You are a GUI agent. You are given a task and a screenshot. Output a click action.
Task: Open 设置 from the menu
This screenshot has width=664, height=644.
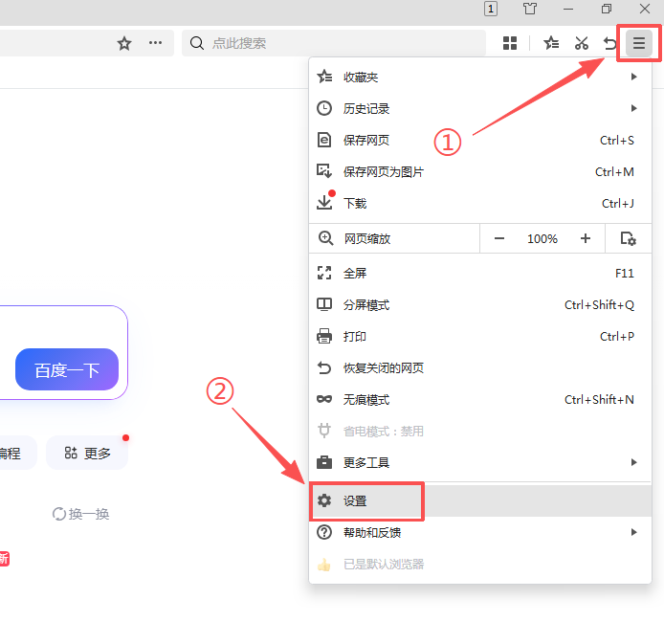pos(479,500)
